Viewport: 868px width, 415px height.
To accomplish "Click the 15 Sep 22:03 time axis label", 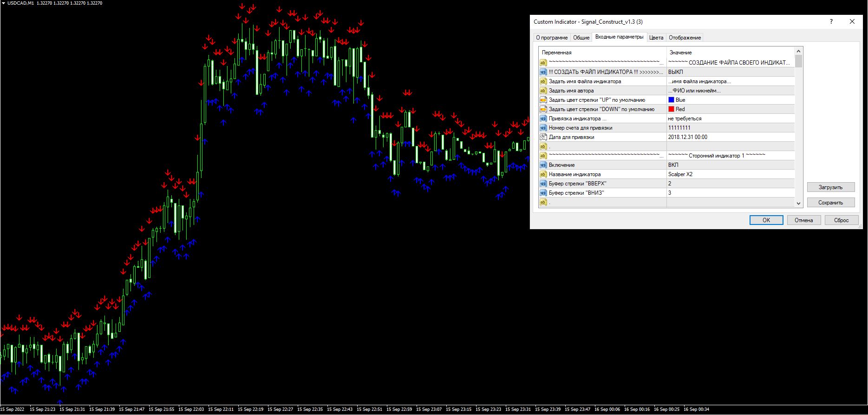I will point(191,409).
